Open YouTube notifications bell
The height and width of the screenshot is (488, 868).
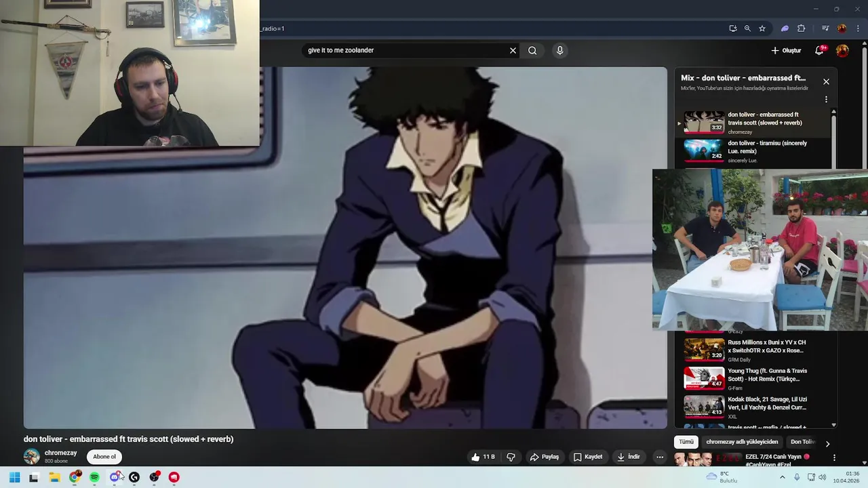point(819,50)
